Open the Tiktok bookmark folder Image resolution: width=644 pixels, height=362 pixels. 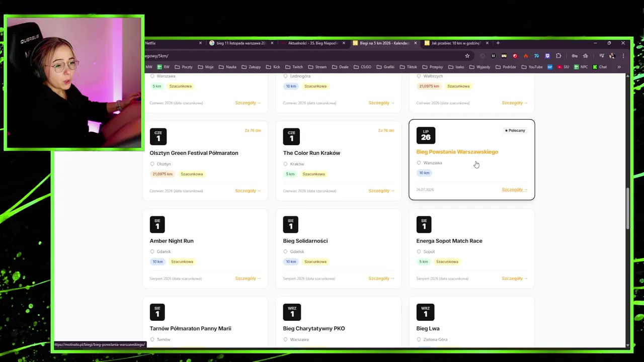(x=409, y=67)
